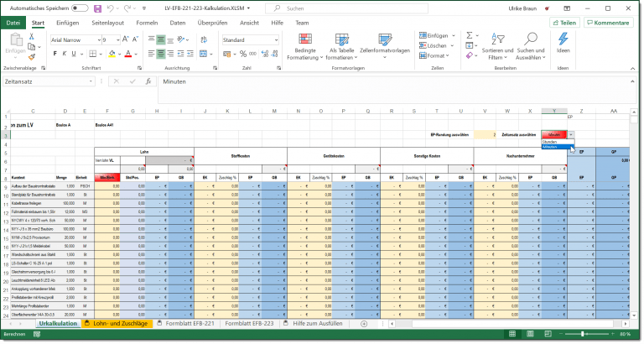Click the font color A icon
The width and height of the screenshot is (644, 344).
(128, 54)
